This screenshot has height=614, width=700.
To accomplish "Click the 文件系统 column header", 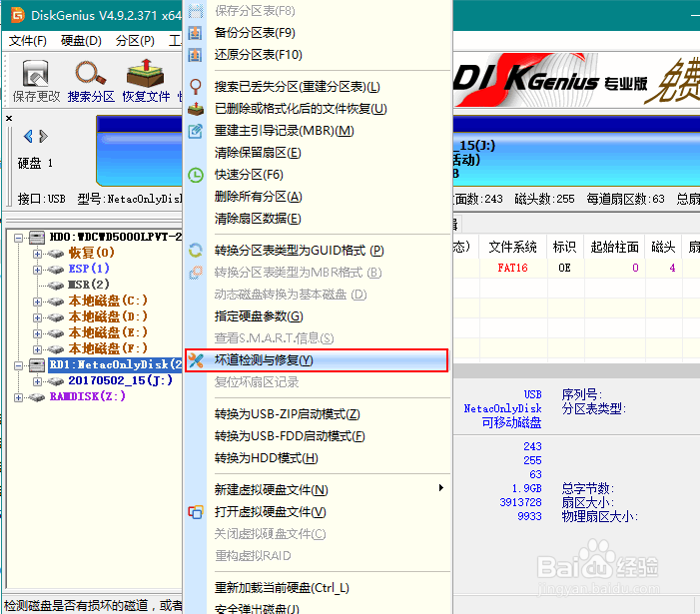I will [x=513, y=247].
